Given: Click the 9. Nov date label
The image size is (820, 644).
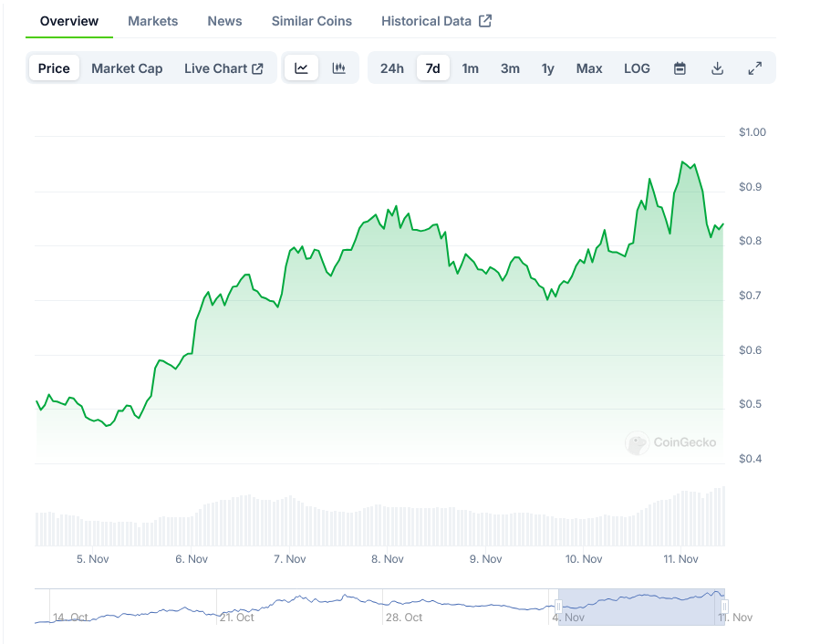Looking at the screenshot, I should (486, 559).
